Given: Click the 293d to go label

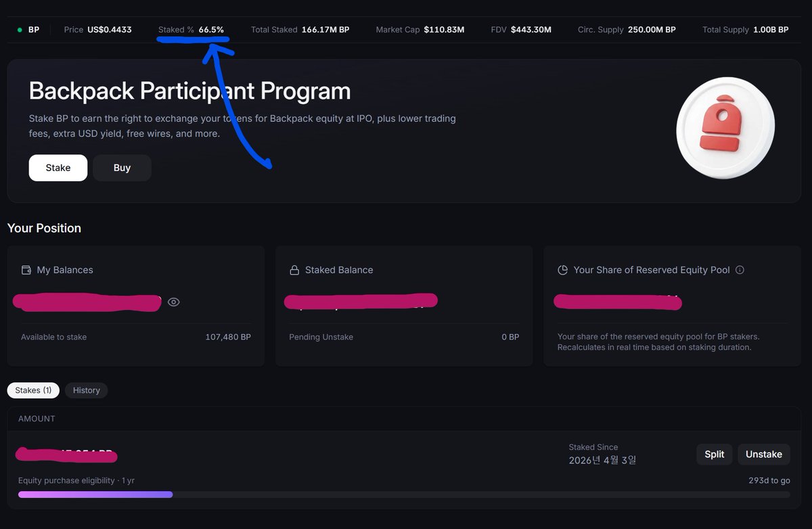Looking at the screenshot, I should [771, 480].
